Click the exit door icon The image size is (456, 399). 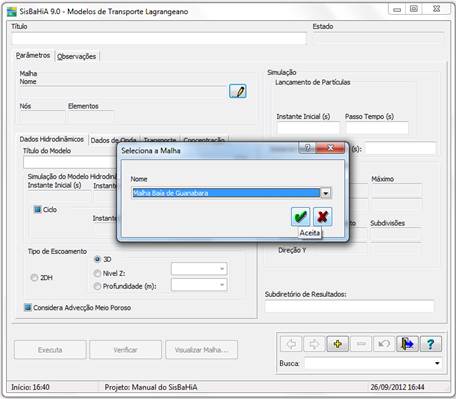pyautogui.click(x=407, y=344)
